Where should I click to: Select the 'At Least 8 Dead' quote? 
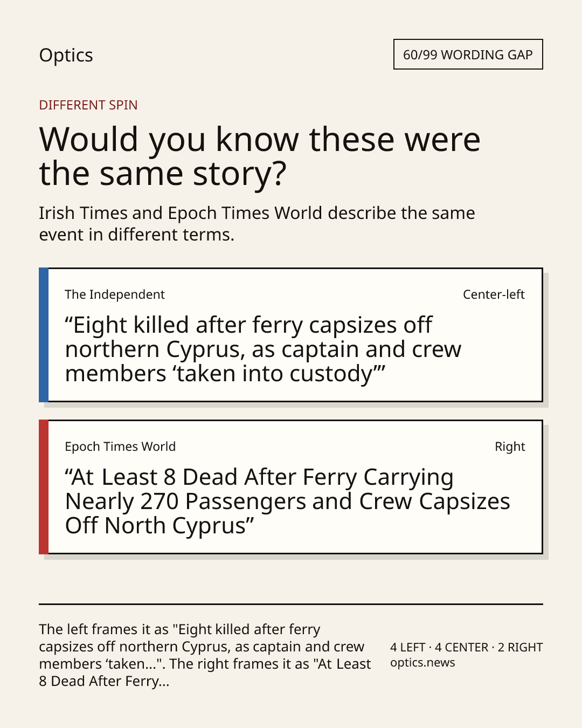(287, 502)
